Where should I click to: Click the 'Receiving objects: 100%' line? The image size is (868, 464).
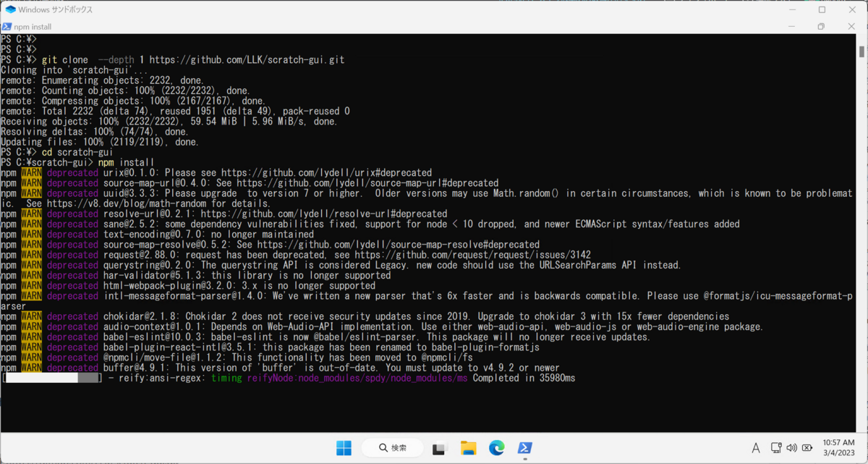[x=169, y=122]
